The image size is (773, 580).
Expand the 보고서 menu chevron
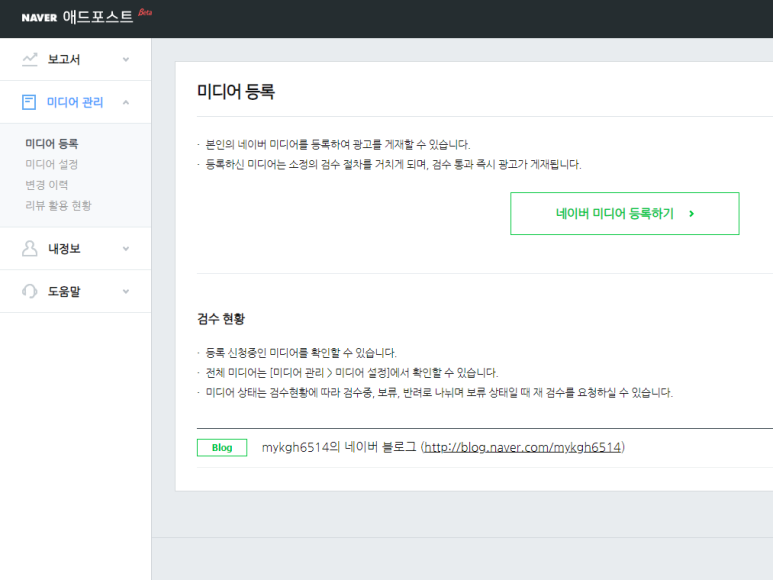(126, 60)
